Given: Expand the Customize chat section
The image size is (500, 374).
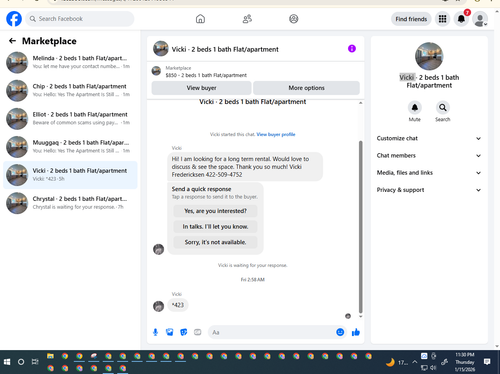Looking at the screenshot, I should point(429,138).
